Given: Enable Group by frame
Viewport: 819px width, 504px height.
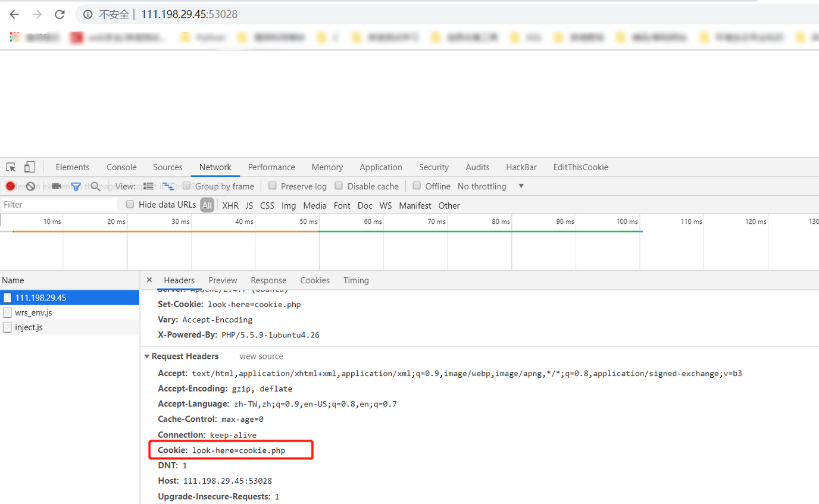Looking at the screenshot, I should pyautogui.click(x=186, y=186).
